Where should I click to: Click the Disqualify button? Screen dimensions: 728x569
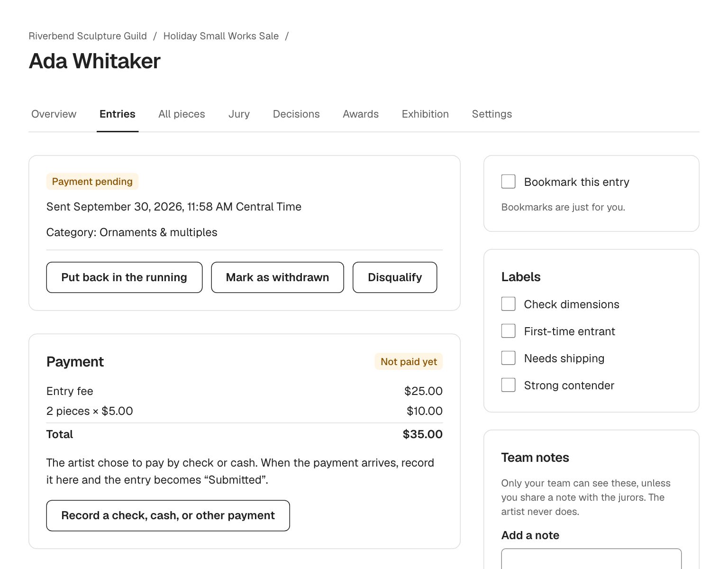(395, 277)
